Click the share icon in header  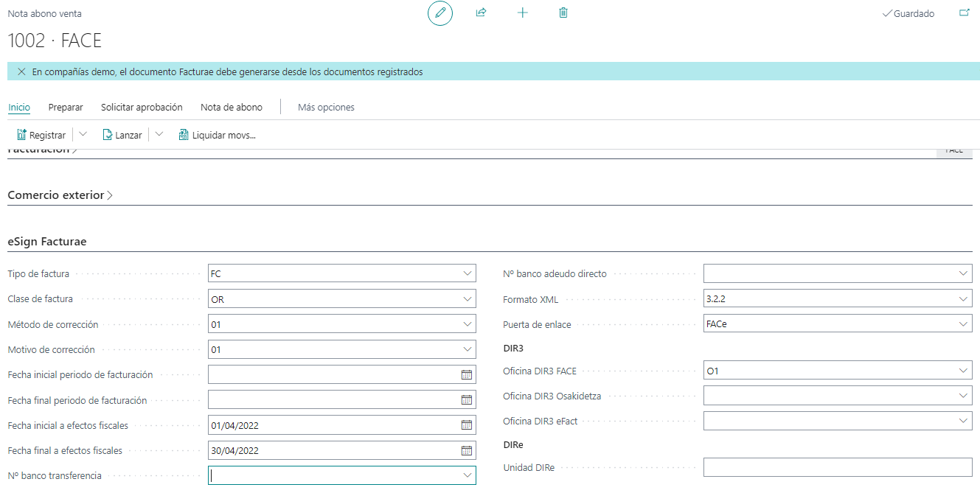coord(482,13)
